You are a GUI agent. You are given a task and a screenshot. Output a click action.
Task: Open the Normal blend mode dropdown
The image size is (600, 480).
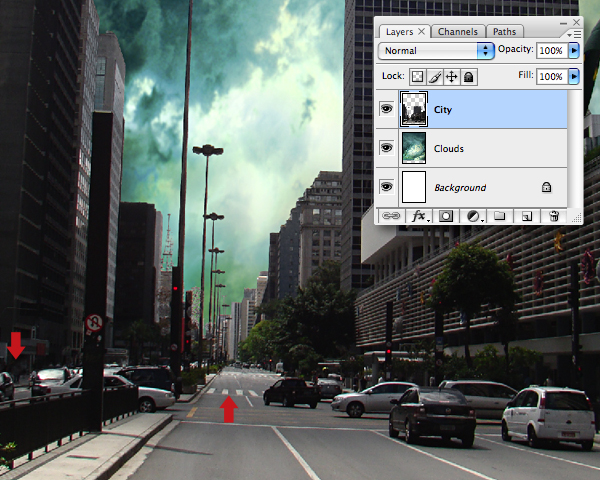pos(436,51)
